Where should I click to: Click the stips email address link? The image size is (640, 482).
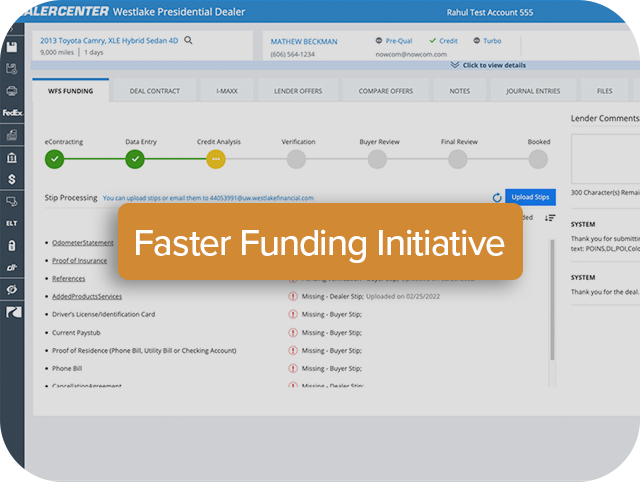coord(262,198)
